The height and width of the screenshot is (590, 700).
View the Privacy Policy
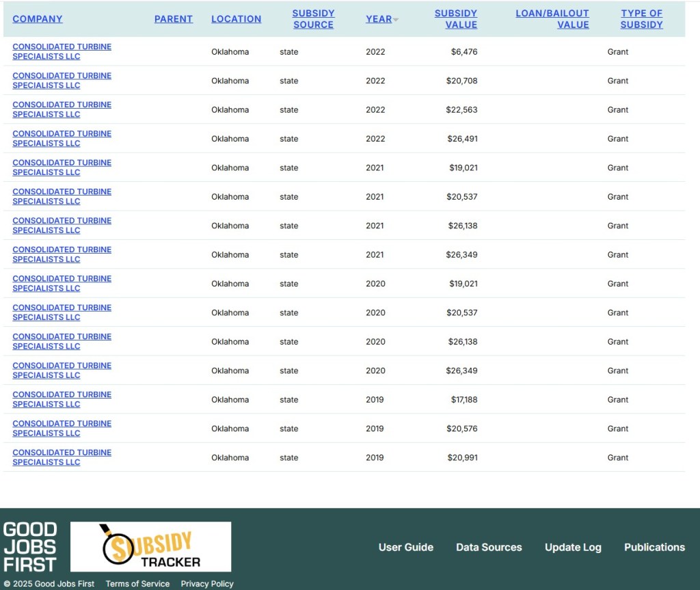point(206,584)
